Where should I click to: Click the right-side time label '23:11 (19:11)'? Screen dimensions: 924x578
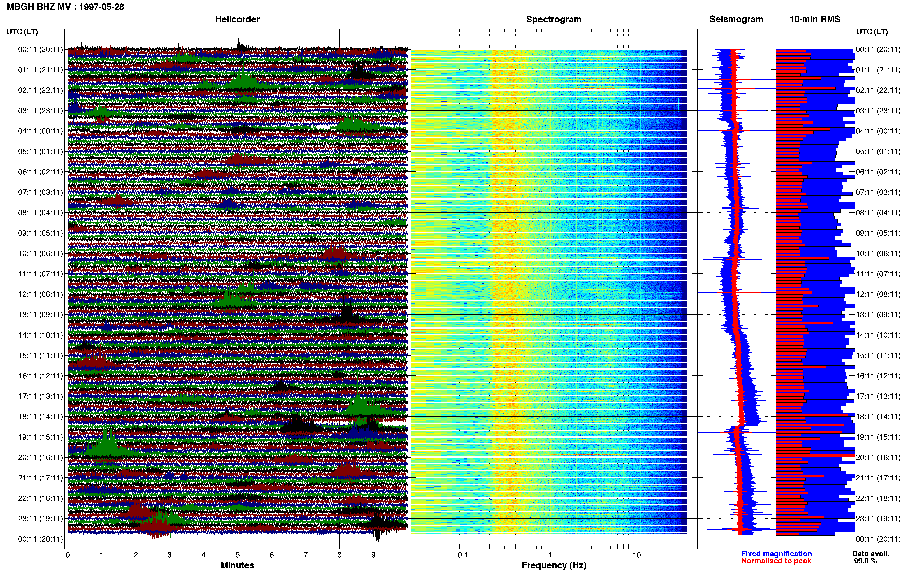pyautogui.click(x=878, y=519)
